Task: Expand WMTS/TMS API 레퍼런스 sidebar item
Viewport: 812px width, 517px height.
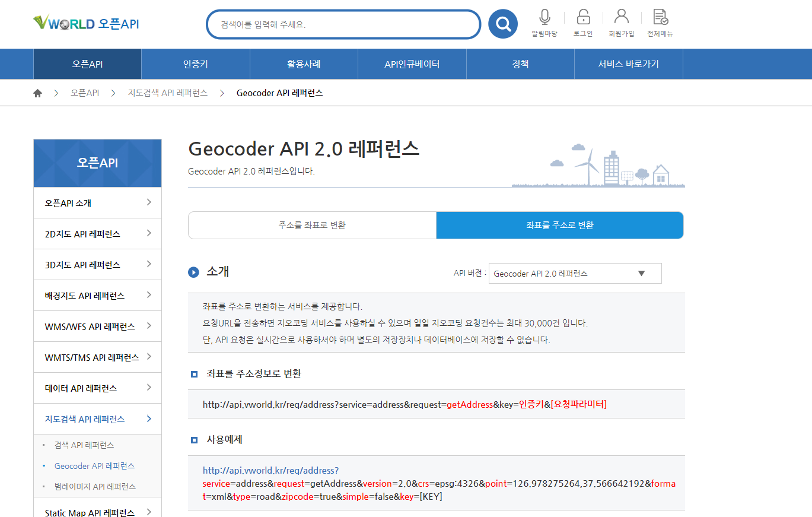Action: (x=98, y=357)
